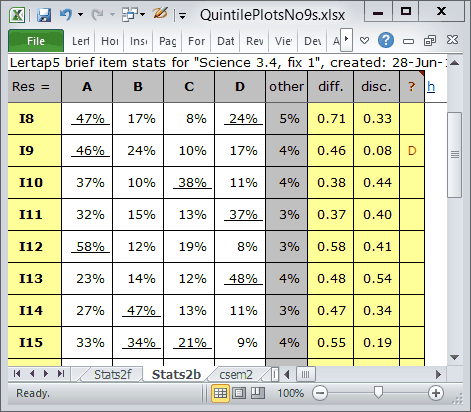Click the Excel application icon

17,15
